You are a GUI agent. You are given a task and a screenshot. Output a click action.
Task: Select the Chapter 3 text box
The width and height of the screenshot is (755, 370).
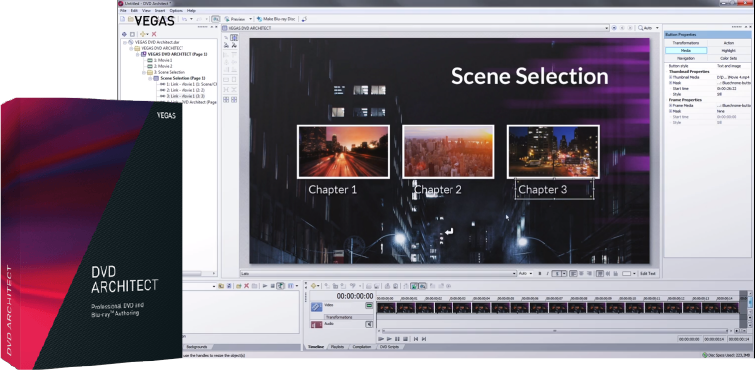click(554, 189)
